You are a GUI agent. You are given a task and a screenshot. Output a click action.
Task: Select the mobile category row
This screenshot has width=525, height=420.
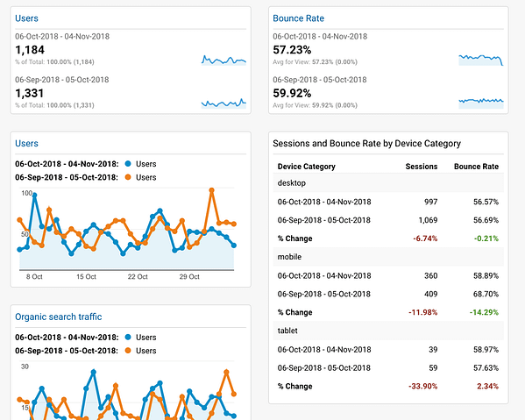tap(388, 257)
